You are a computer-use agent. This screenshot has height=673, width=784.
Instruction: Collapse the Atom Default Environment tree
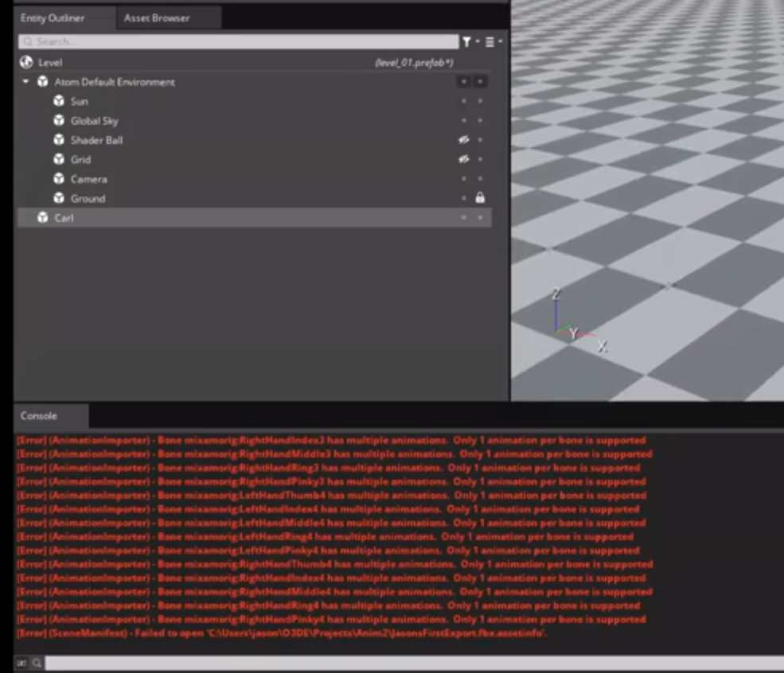point(25,81)
